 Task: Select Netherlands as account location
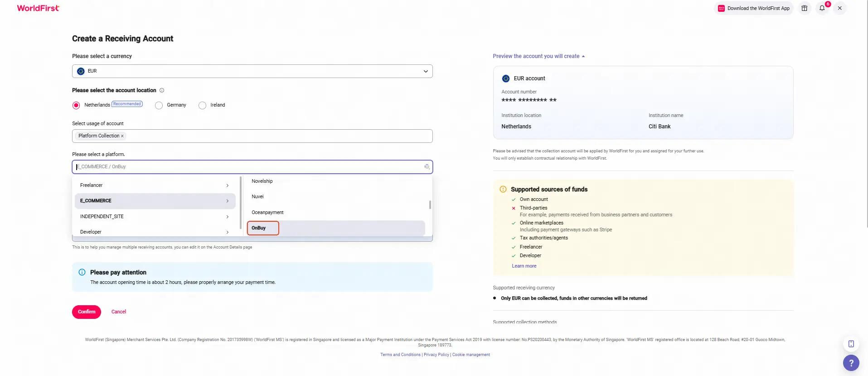tap(76, 105)
